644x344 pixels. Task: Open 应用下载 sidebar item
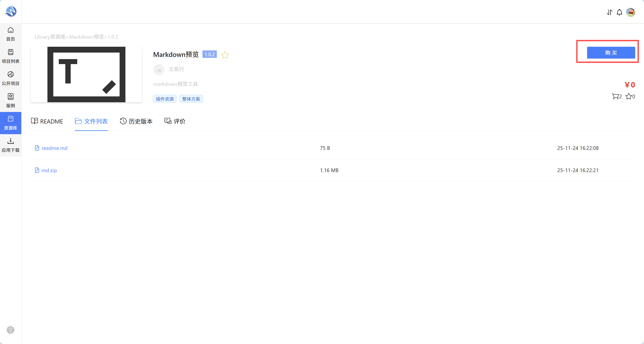coord(10,145)
